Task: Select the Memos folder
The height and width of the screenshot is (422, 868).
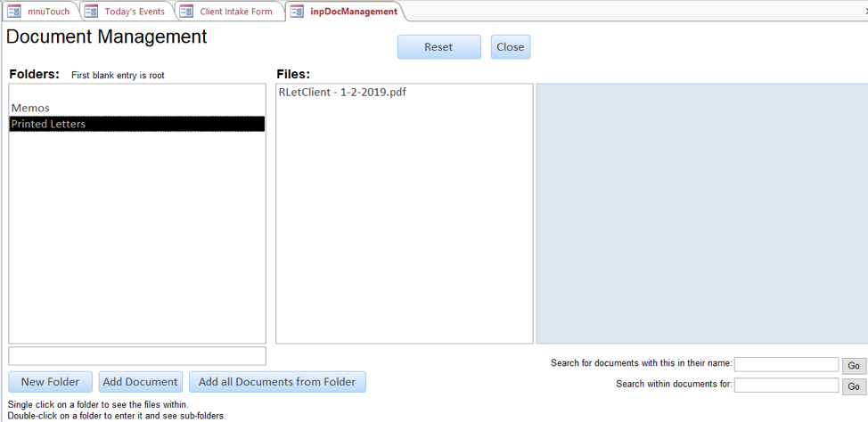Action: click(x=30, y=108)
